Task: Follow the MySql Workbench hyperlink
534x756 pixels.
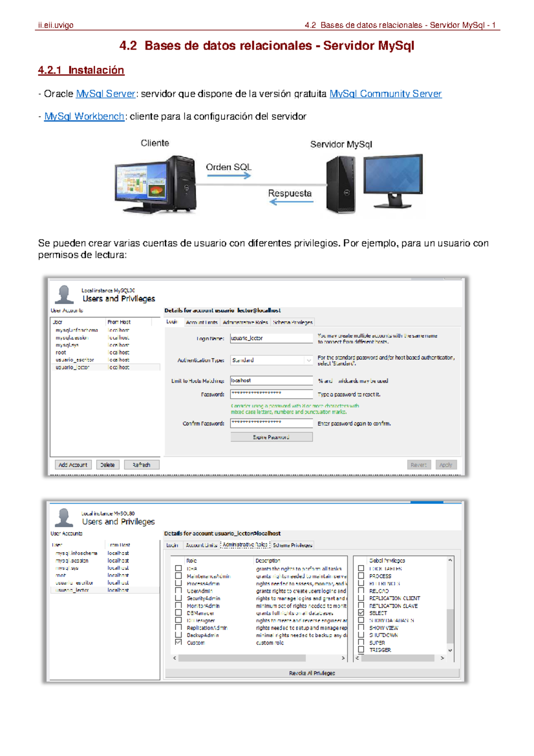Action: click(84, 117)
